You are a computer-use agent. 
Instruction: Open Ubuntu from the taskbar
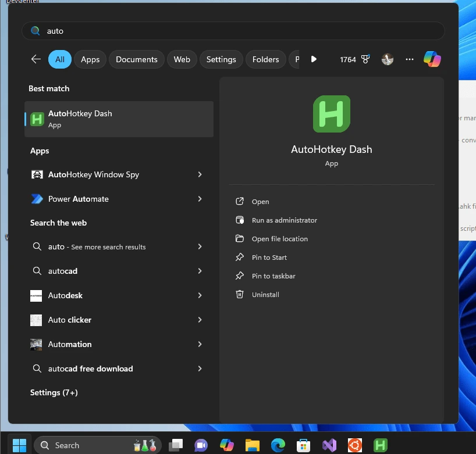point(355,445)
